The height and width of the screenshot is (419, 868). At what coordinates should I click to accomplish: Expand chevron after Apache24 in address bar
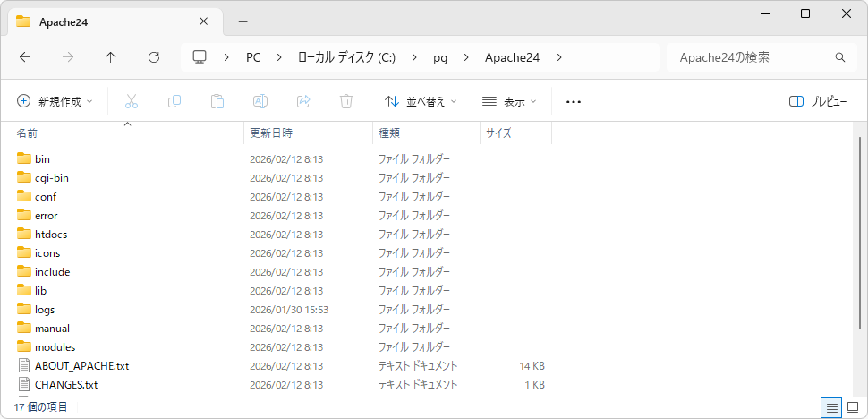559,57
